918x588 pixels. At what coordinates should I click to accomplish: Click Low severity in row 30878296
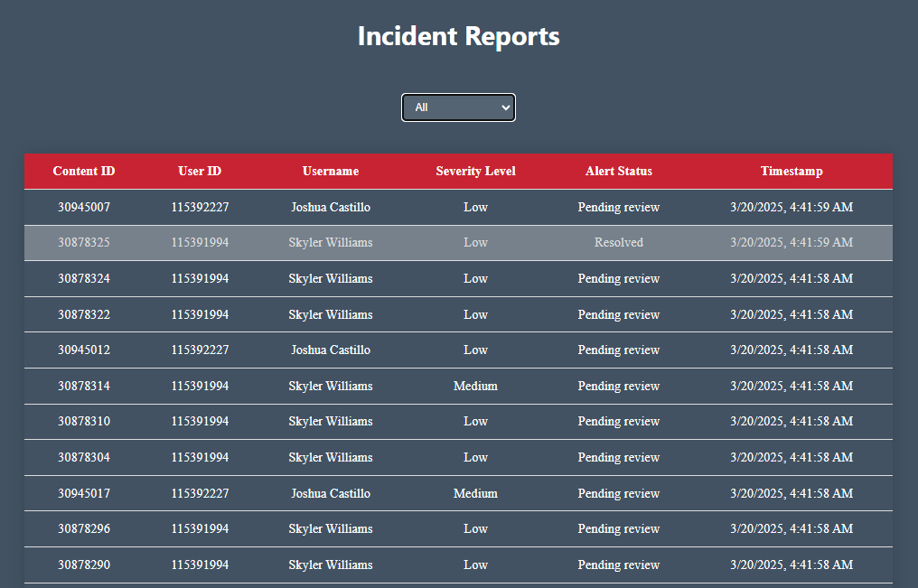[475, 529]
